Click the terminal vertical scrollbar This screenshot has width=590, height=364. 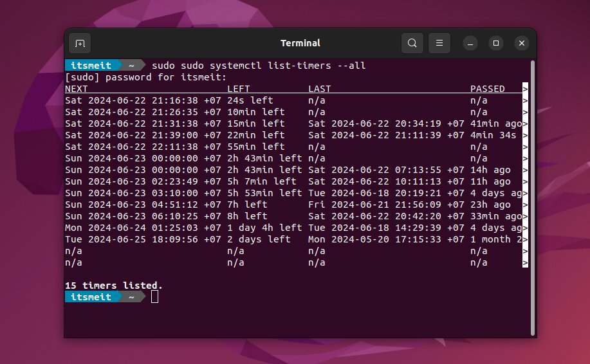tap(532, 193)
